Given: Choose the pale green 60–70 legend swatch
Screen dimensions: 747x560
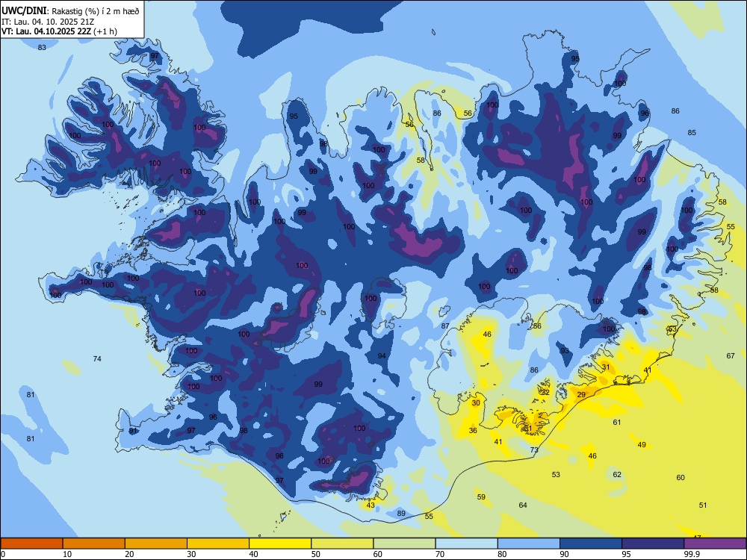Looking at the screenshot, I should click(404, 544).
